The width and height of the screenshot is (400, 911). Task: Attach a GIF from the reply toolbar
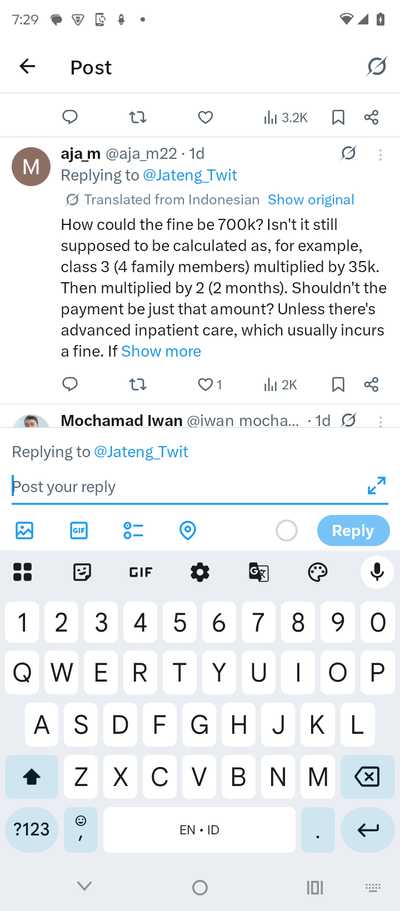click(x=78, y=530)
